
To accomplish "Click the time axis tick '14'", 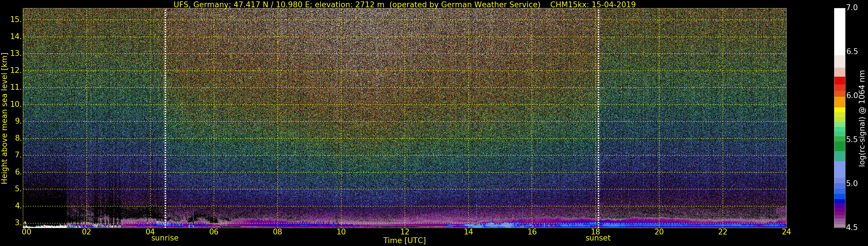I will click(468, 232).
